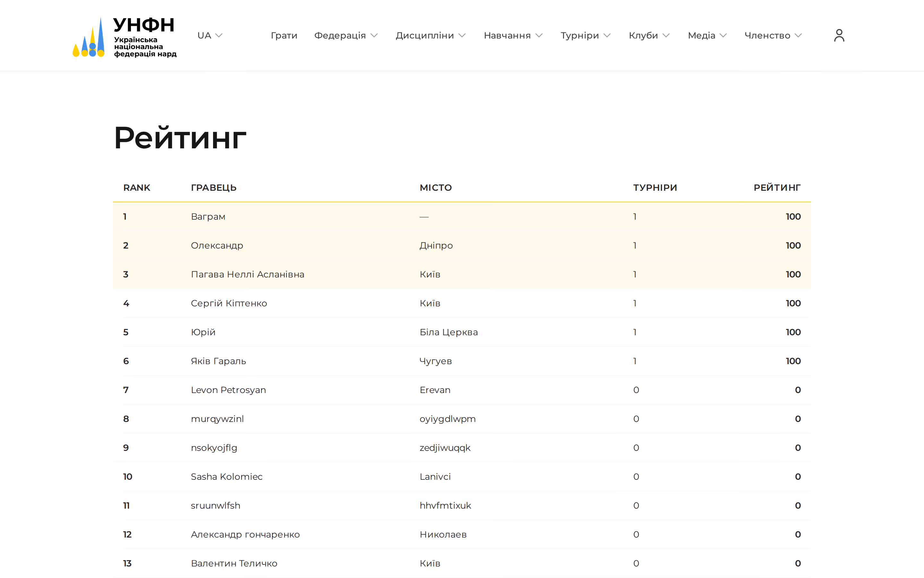Screen dimensions: 924x578
Task: Click the city Erevan cell
Action: click(435, 390)
